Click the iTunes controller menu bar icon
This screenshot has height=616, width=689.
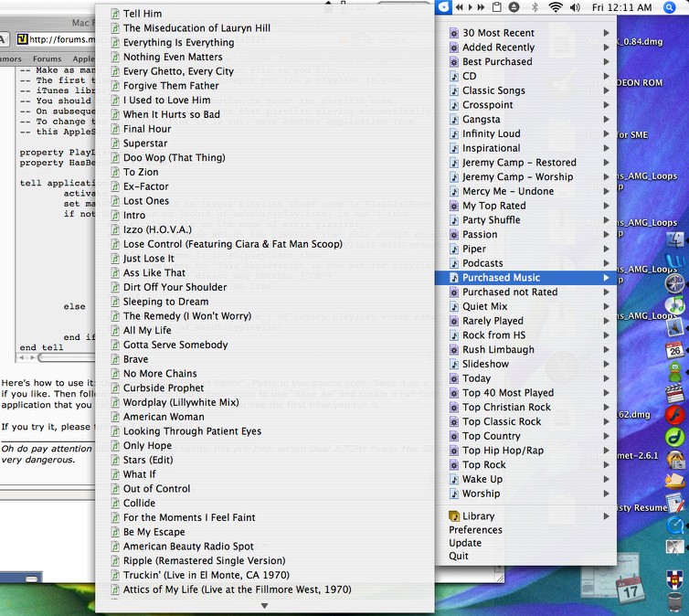[444, 7]
